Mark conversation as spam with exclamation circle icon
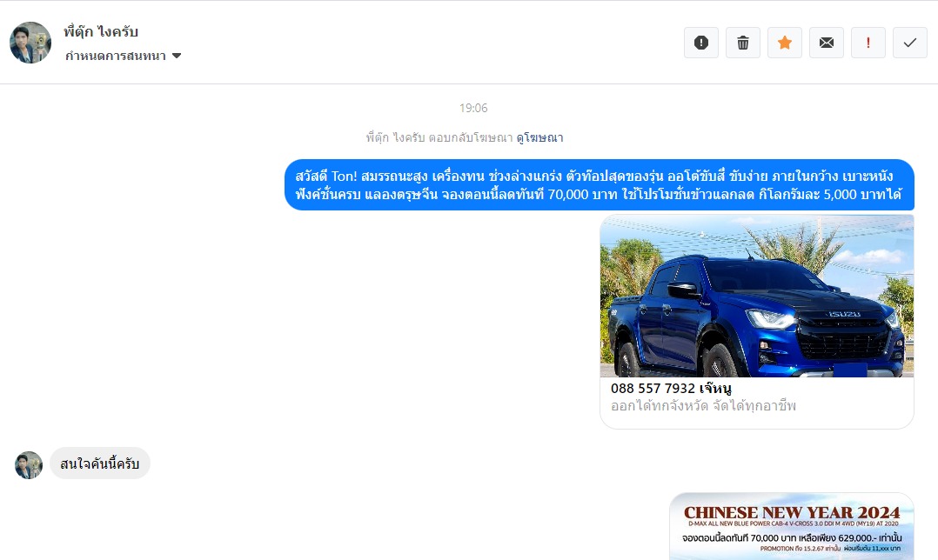Screen dimensions: 938x560 click(701, 43)
